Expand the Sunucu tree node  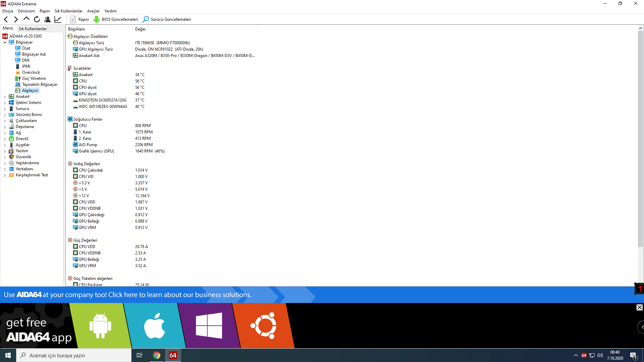5,109
